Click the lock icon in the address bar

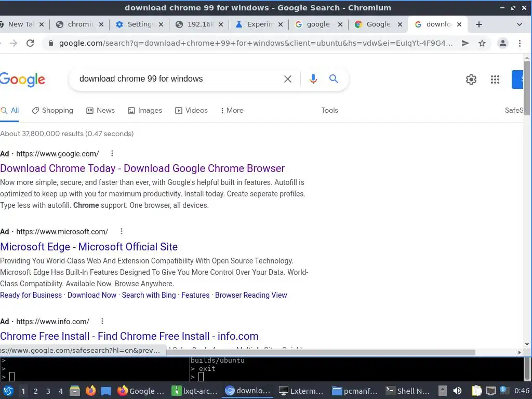pyautogui.click(x=51, y=43)
